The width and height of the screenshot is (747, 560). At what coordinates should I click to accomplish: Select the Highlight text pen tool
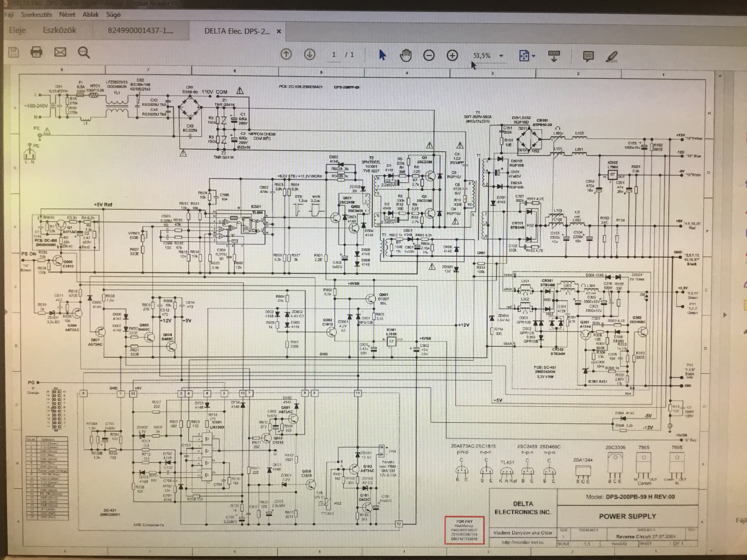pyautogui.click(x=612, y=56)
